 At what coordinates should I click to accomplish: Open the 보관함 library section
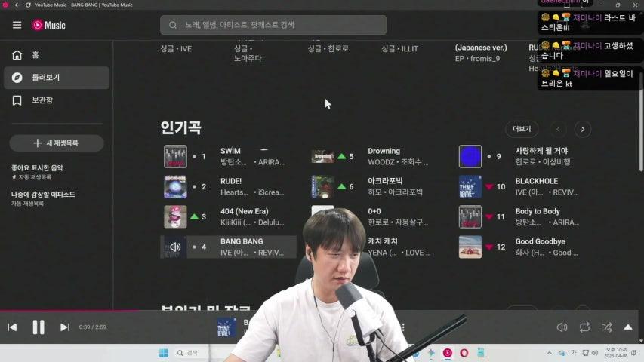coord(42,100)
